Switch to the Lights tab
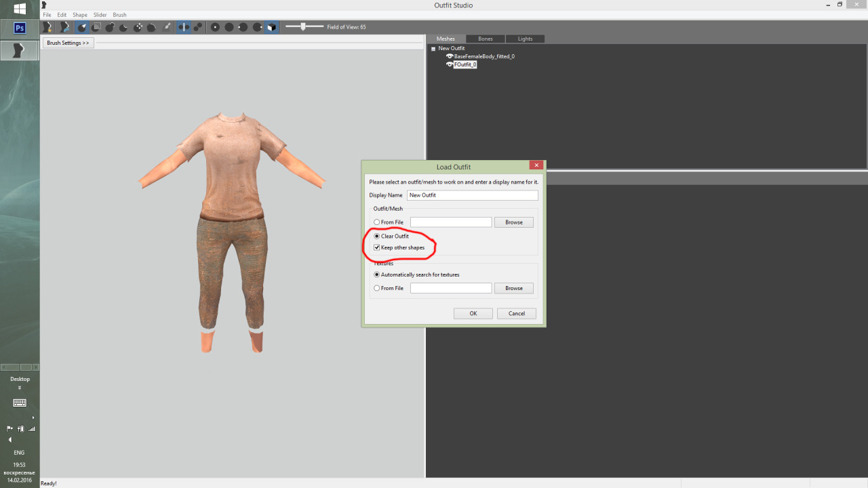 526,39
